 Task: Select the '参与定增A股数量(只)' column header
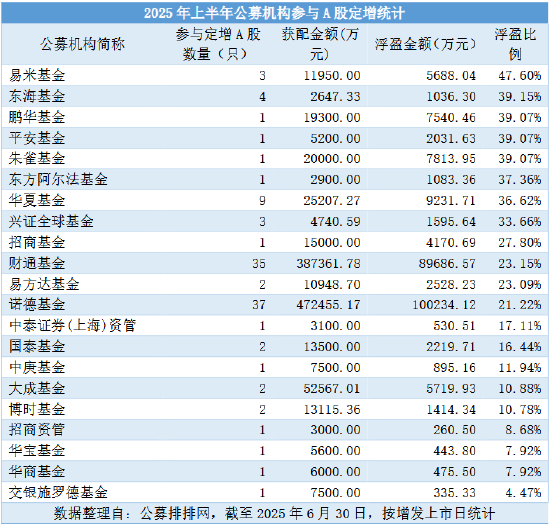(218, 44)
